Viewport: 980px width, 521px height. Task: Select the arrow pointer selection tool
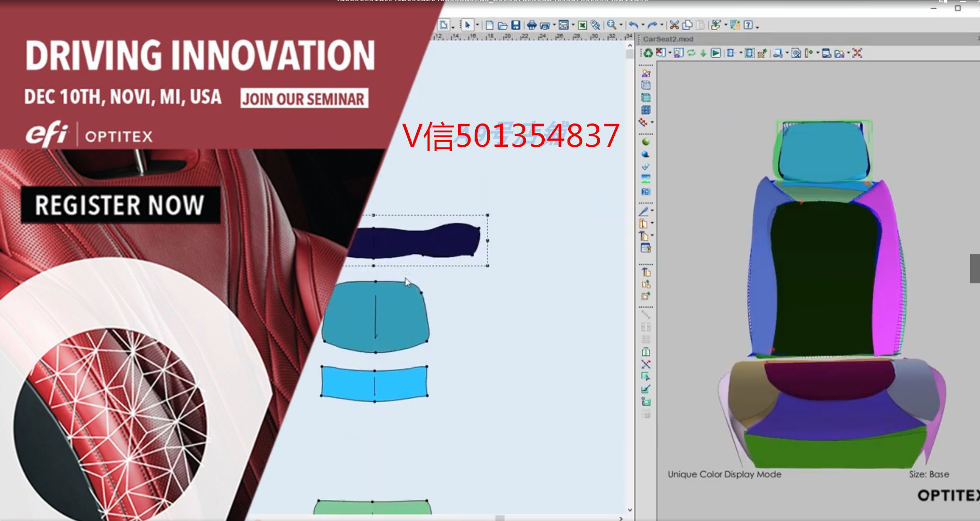coord(467,25)
